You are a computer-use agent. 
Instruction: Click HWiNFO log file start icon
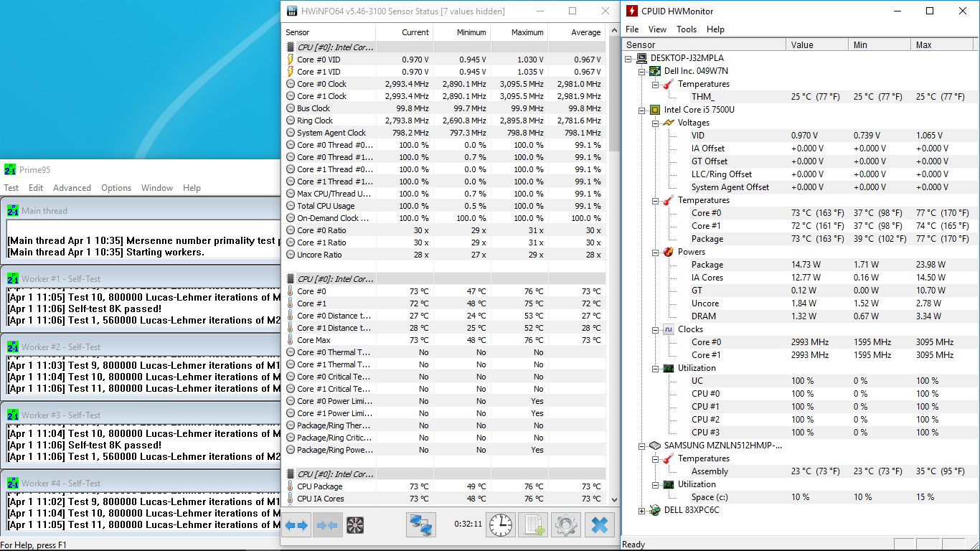(532, 525)
